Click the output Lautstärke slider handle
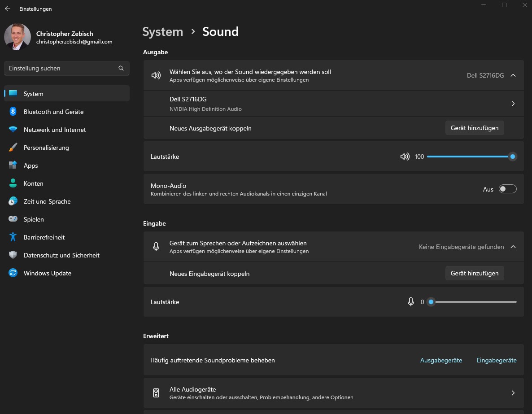 click(x=512, y=157)
